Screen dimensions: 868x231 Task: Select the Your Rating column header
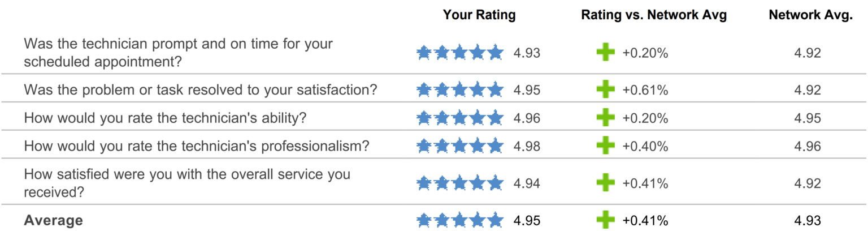coord(479,15)
